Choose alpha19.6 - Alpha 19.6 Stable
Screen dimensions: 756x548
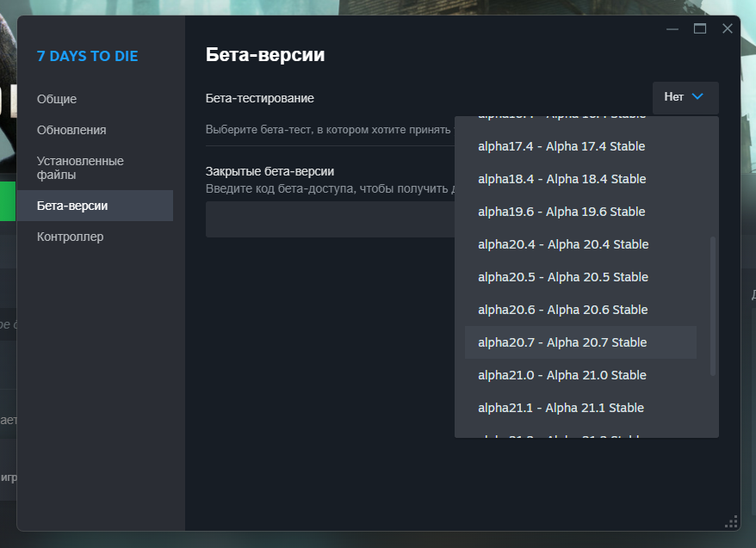pyautogui.click(x=580, y=212)
